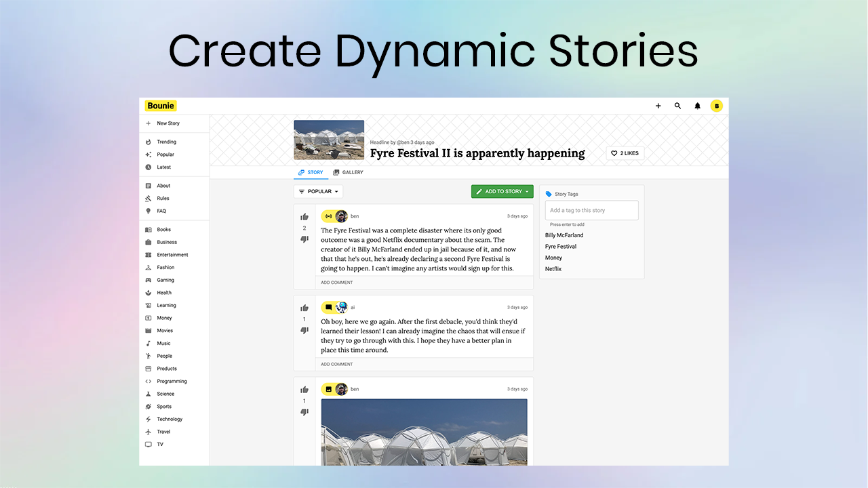Screen dimensions: 868x488
Task: Click the plus icon in top bar
Action: point(658,106)
